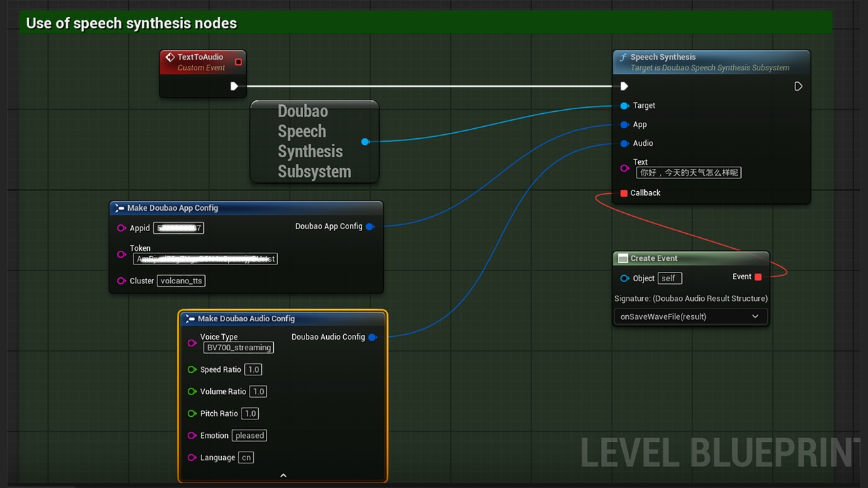This screenshot has height=488, width=868.
Task: Click the Token input pin
Action: pos(121,255)
